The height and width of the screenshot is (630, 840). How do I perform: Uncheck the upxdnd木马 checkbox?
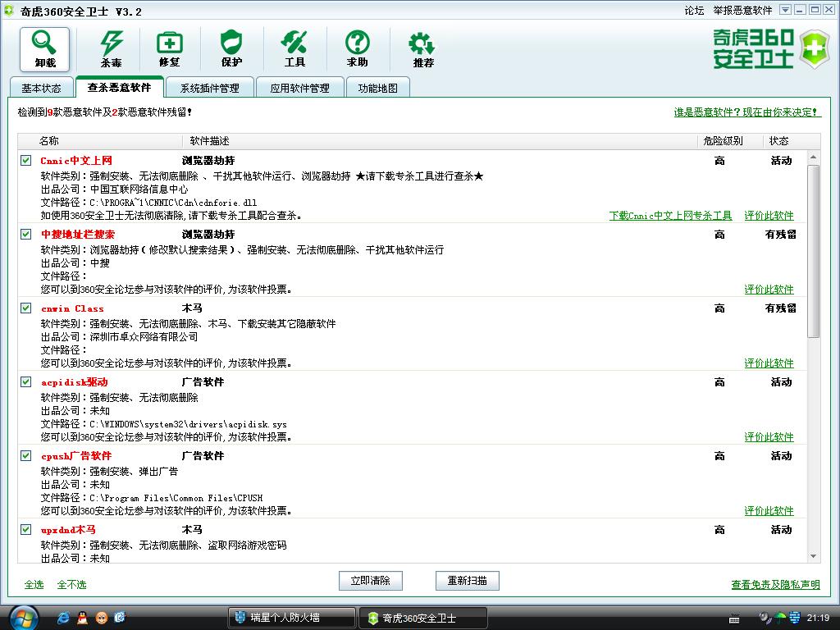[x=25, y=529]
